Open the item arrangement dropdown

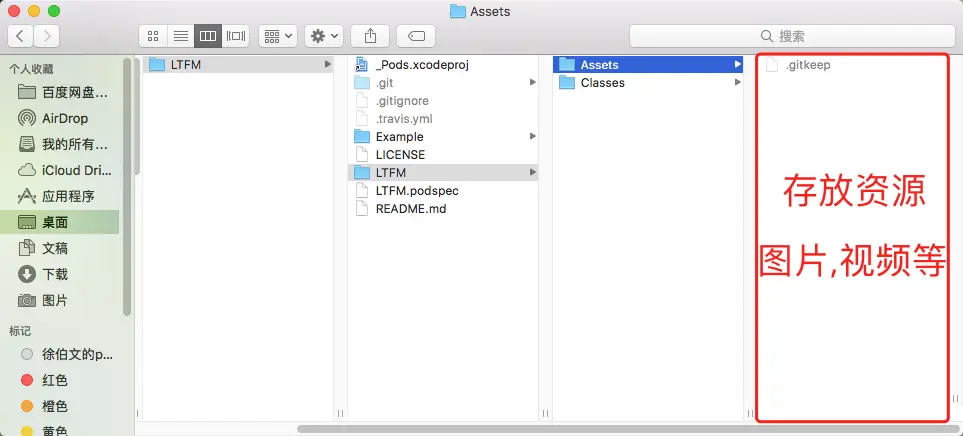(278, 36)
